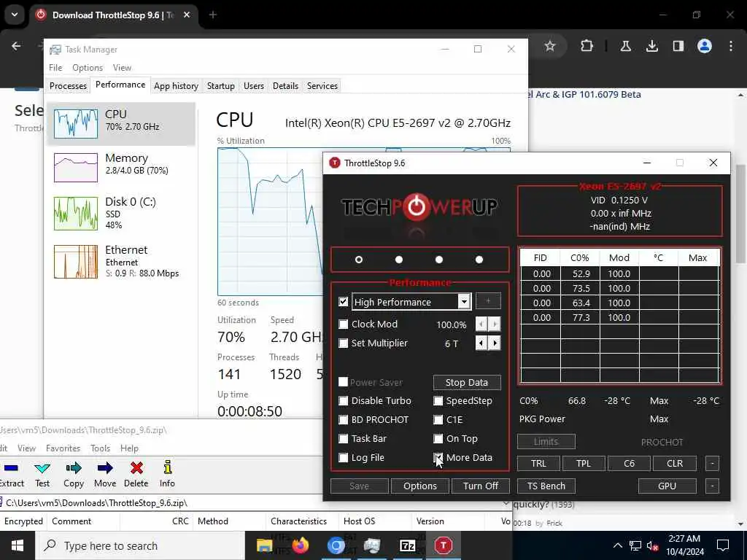Switch to the Processes tab

68,86
